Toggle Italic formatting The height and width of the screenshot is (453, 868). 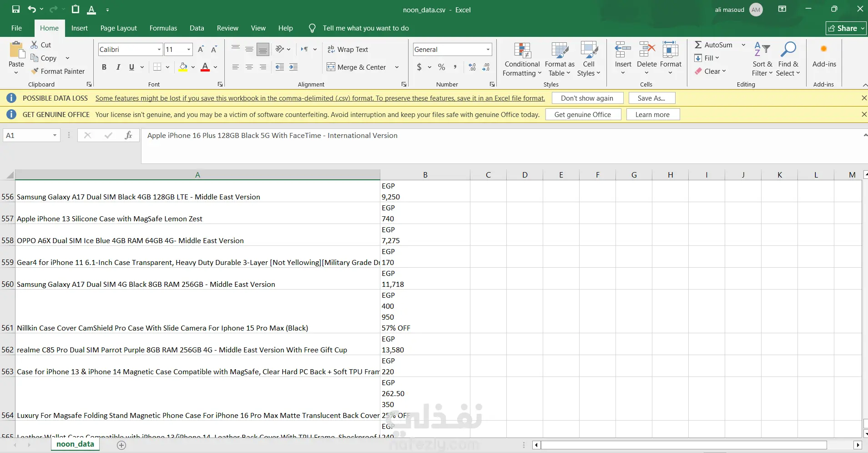tap(118, 67)
